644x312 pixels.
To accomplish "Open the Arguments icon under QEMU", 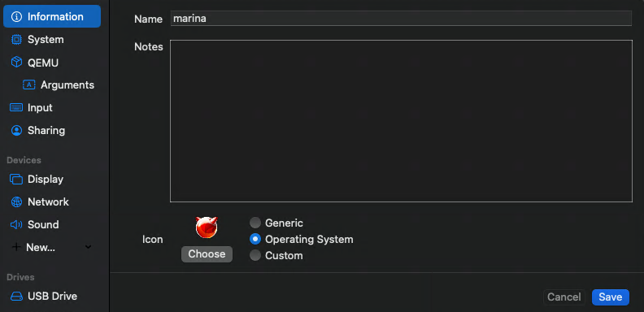I will point(28,85).
